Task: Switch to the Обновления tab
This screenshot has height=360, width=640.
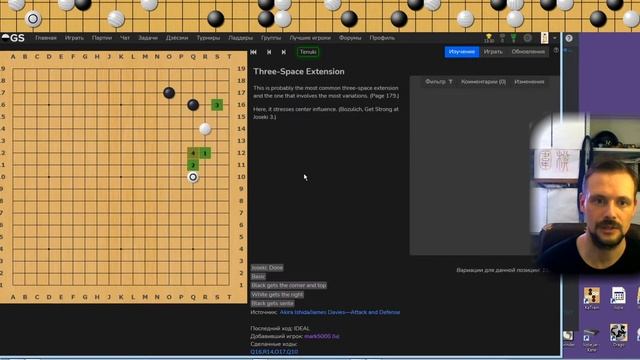Action: (x=528, y=51)
